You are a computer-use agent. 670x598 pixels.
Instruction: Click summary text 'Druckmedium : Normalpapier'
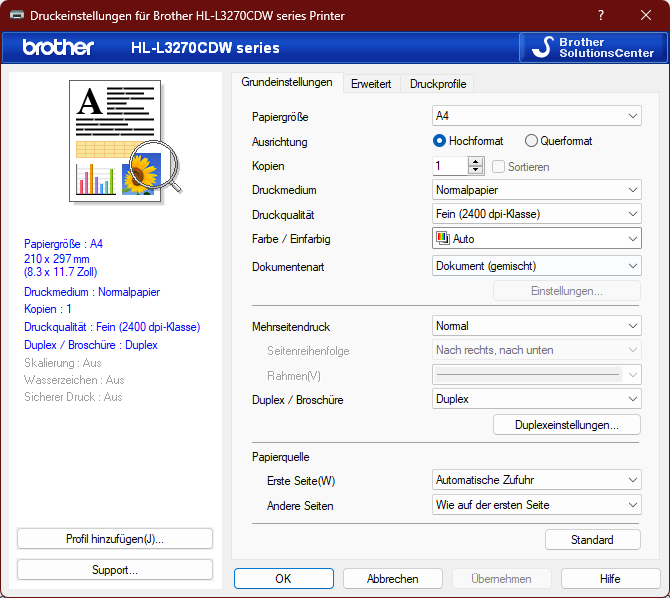tap(92, 292)
